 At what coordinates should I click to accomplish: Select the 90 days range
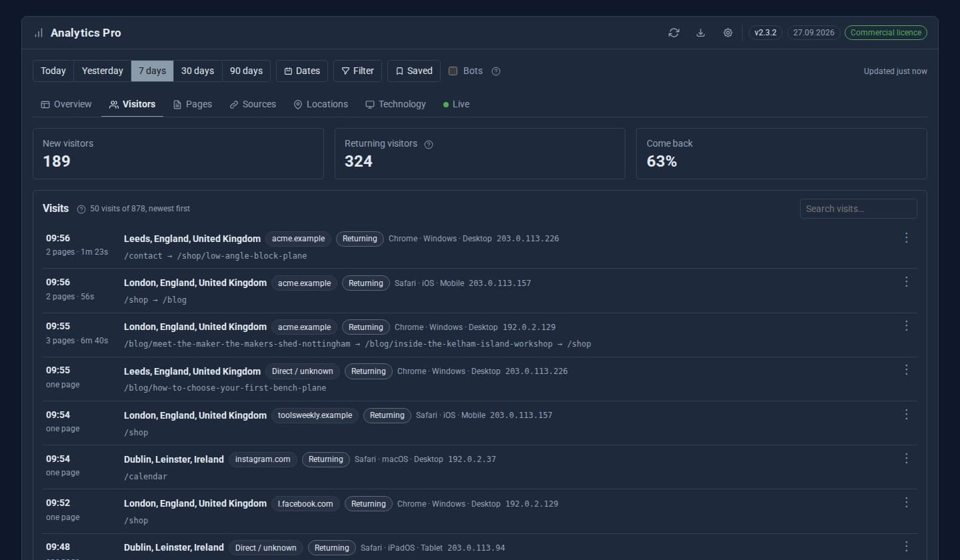click(246, 71)
